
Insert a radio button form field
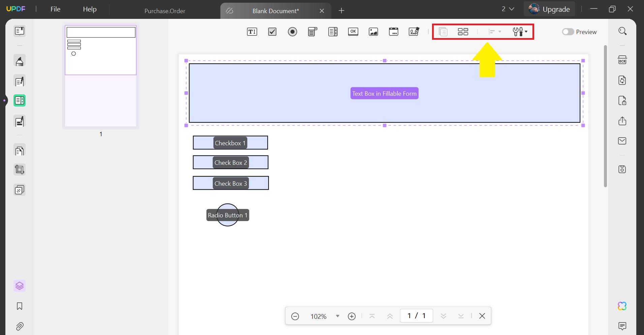pos(292,32)
